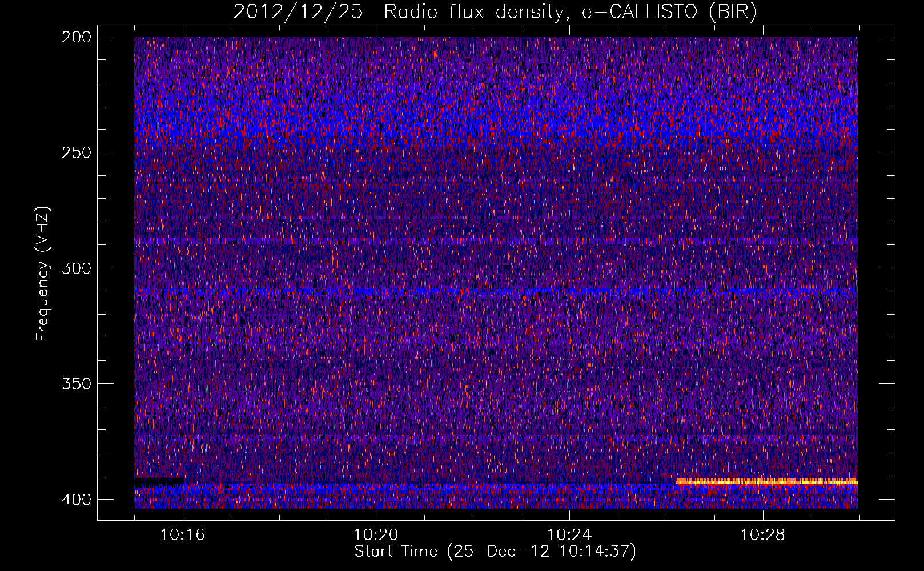Click the black gap at 395 MHz left edge
The image size is (924, 571).
pyautogui.click(x=159, y=482)
